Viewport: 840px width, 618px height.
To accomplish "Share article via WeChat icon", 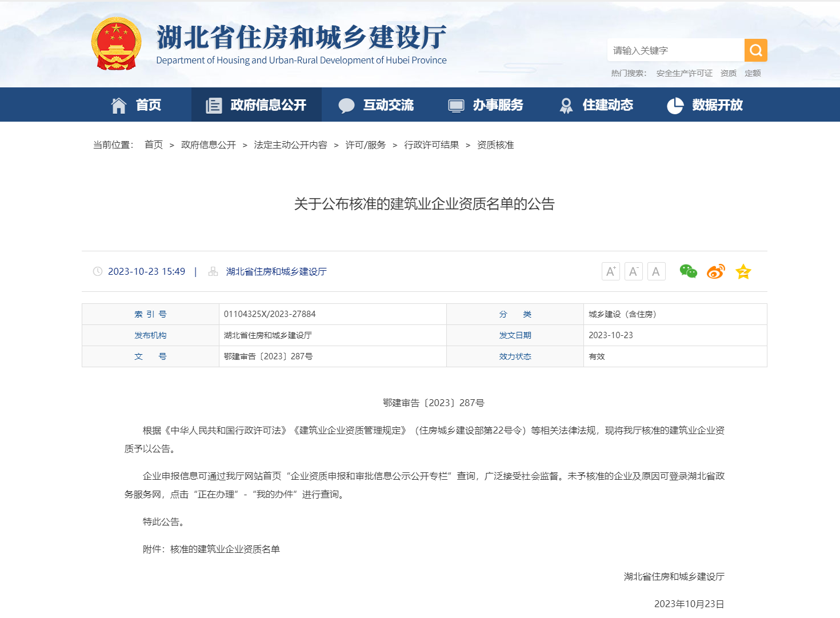I will 688,271.
